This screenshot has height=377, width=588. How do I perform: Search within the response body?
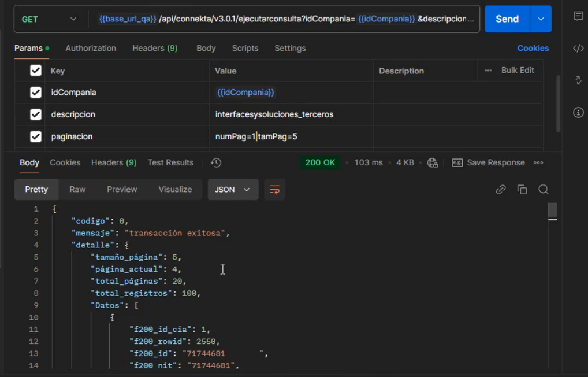point(543,190)
